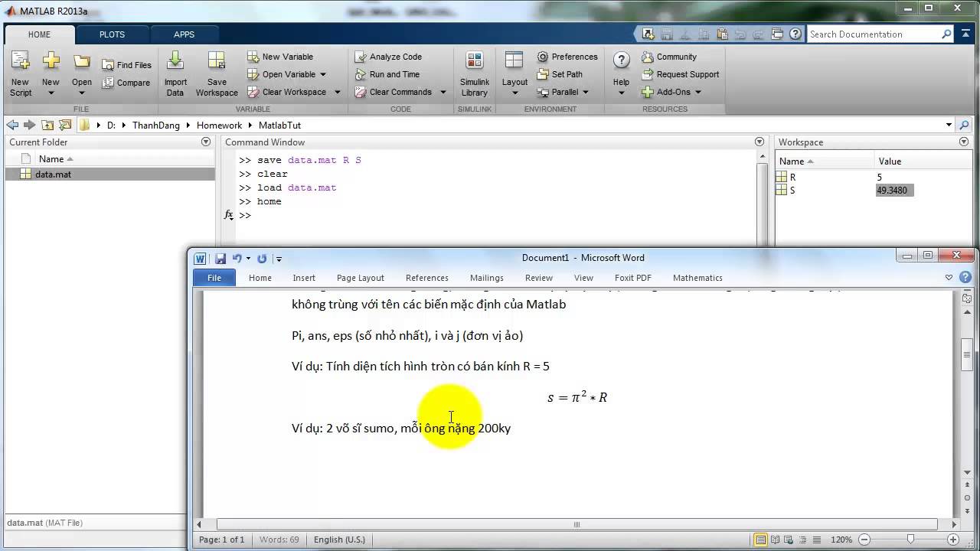Expand the Add-Ons dropdown
This screenshot has height=551, width=980.
[x=697, y=92]
